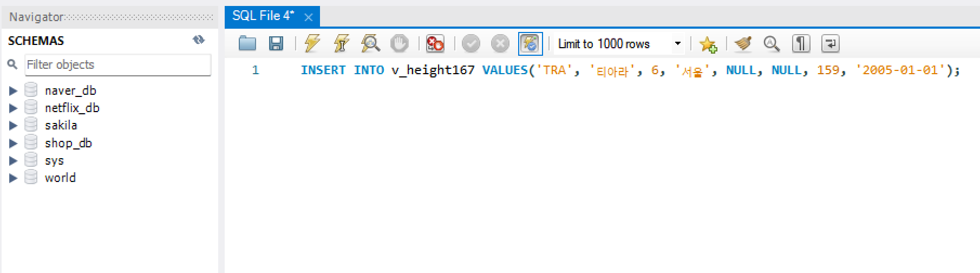Viewport: 980px width, 273px height.
Task: Click the world database cylinder icon
Action: tap(31, 177)
